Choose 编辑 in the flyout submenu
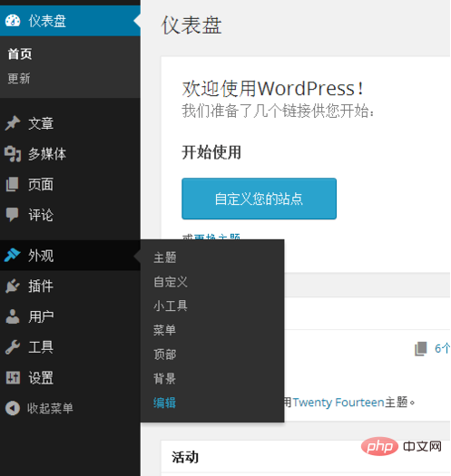Viewport: 451px width, 476px height. [165, 403]
